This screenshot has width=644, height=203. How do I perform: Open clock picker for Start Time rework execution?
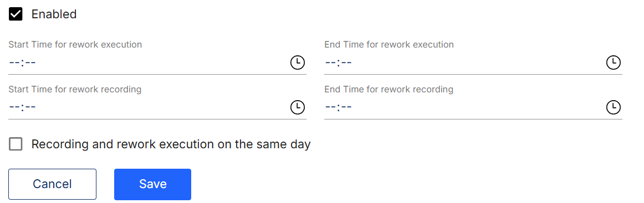pos(298,63)
